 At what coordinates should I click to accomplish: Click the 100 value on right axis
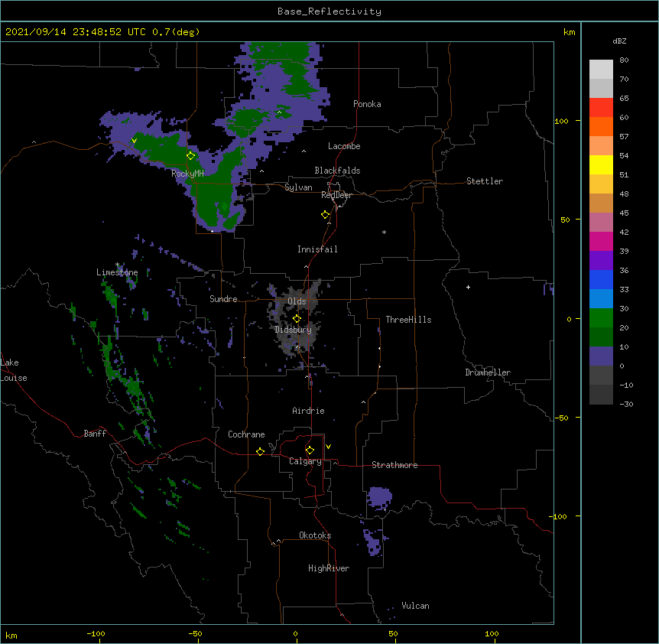click(561, 121)
